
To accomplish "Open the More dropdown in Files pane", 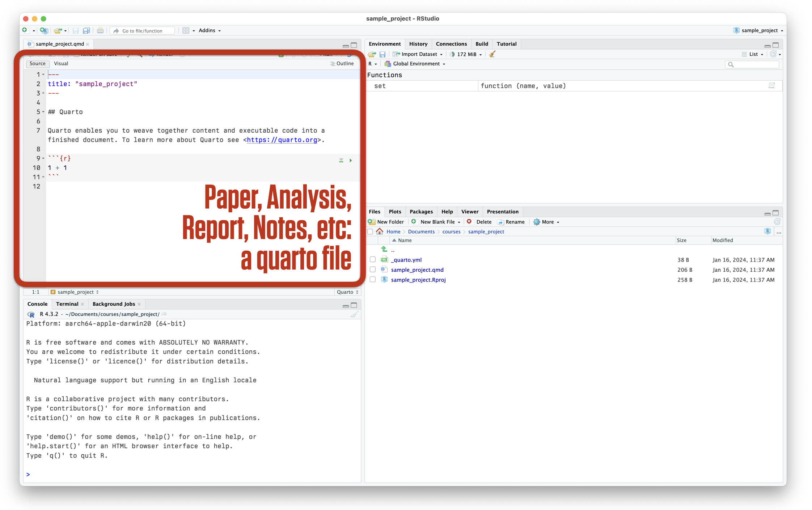I will tap(547, 222).
